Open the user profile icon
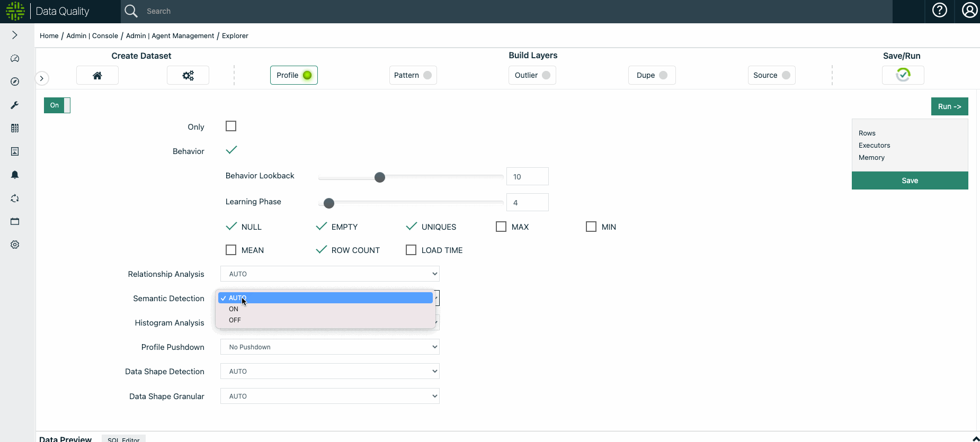The height and width of the screenshot is (442, 980). [x=969, y=11]
